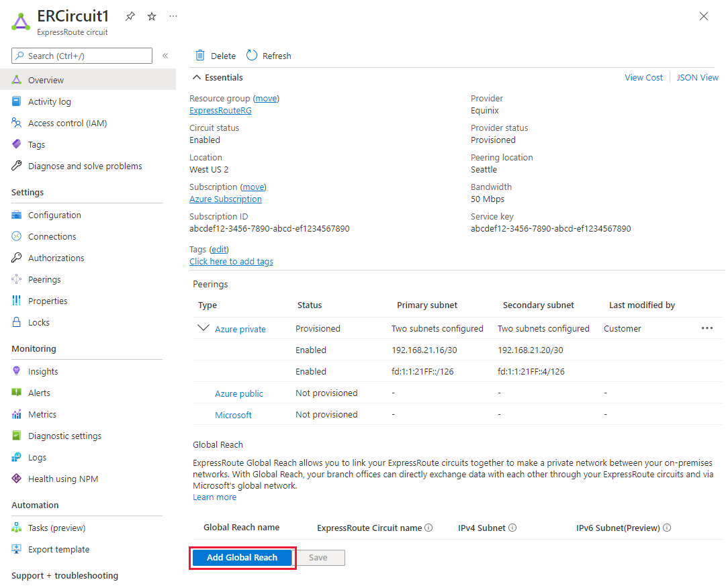Click the Logs icon
The width and height of the screenshot is (728, 586).
coord(16,457)
